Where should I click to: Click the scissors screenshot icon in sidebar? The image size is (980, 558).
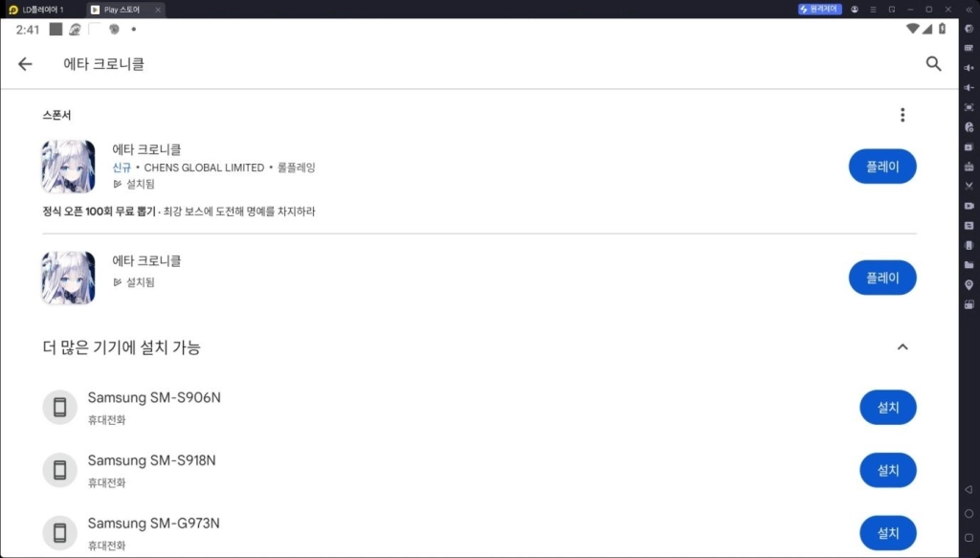pyautogui.click(x=969, y=187)
